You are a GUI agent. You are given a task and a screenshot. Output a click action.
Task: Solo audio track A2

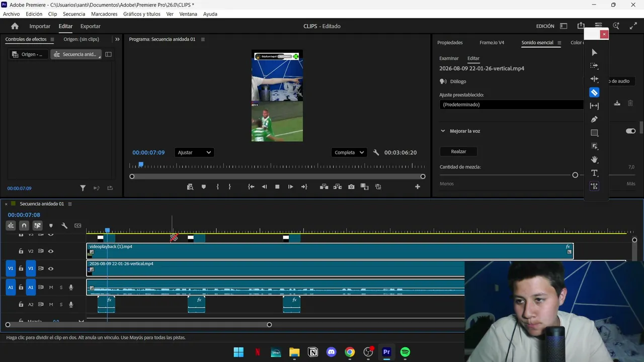(x=61, y=305)
